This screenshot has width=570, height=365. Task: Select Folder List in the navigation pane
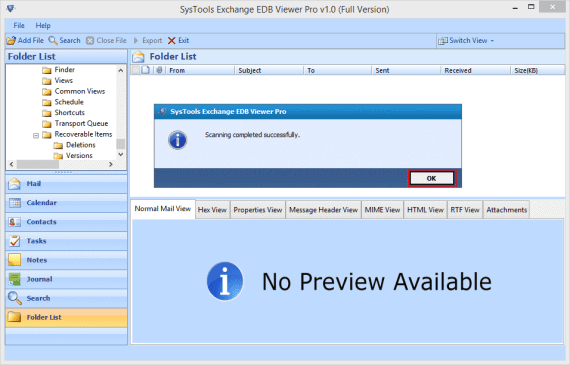pyautogui.click(x=66, y=317)
